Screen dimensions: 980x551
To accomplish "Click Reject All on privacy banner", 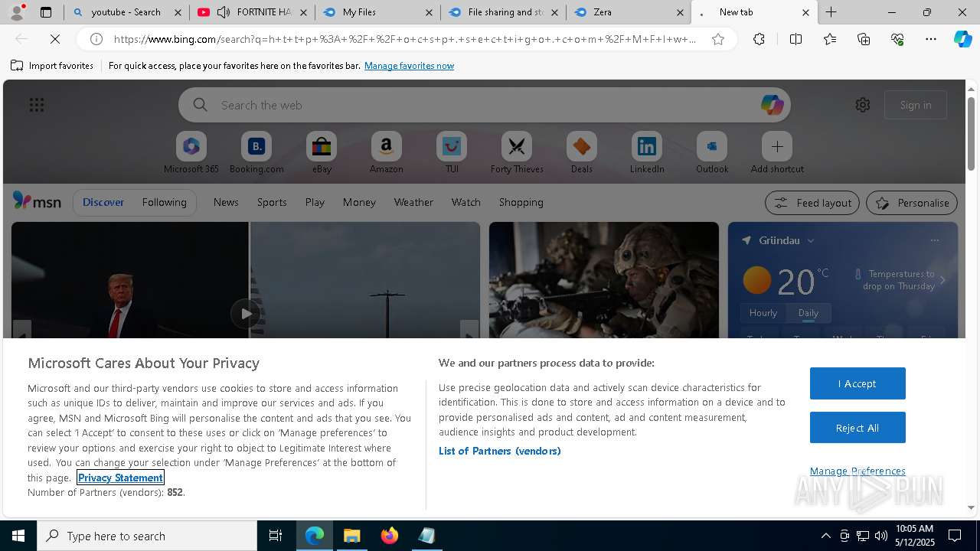I will (x=857, y=428).
